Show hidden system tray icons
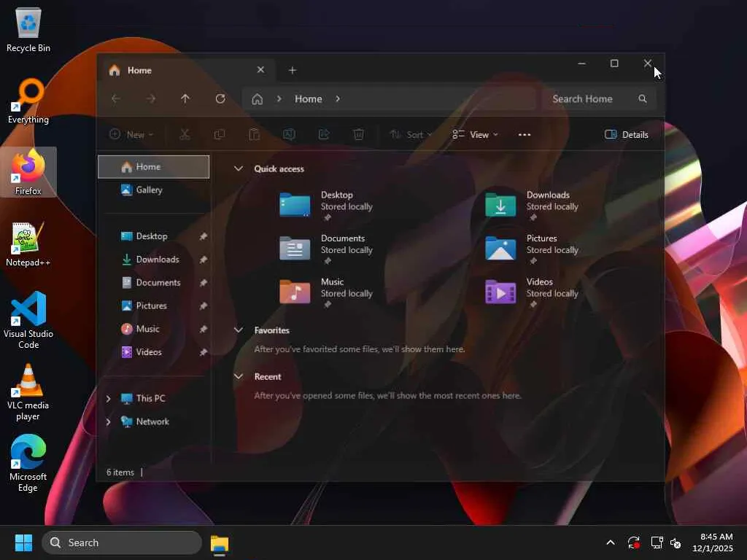 coord(611,542)
